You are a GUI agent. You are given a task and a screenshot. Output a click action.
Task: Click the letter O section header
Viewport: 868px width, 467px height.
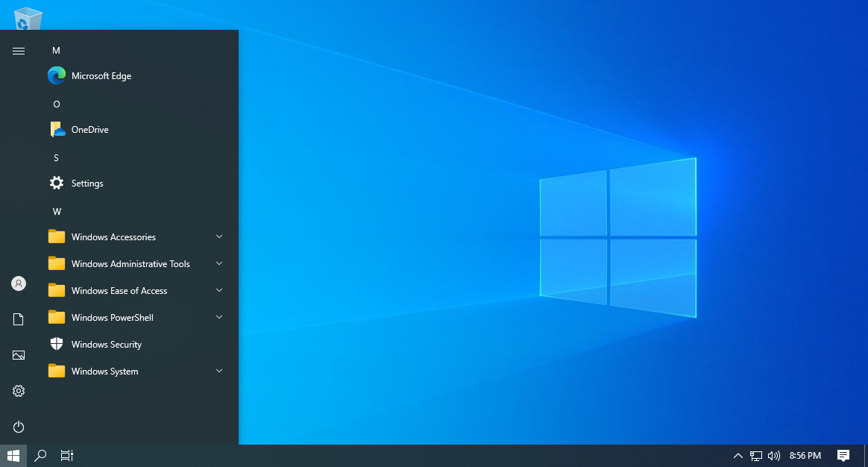click(x=57, y=104)
